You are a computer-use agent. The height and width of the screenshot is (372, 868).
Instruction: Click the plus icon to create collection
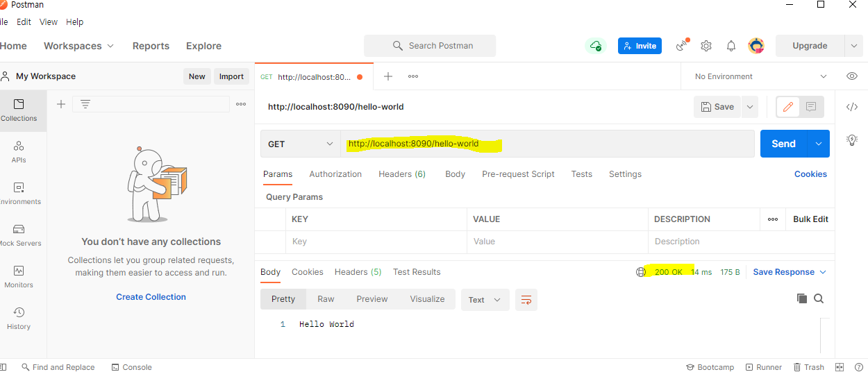61,104
